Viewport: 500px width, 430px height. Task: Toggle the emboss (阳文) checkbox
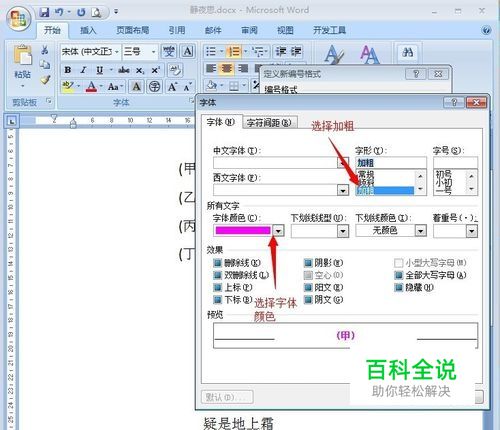pos(308,287)
